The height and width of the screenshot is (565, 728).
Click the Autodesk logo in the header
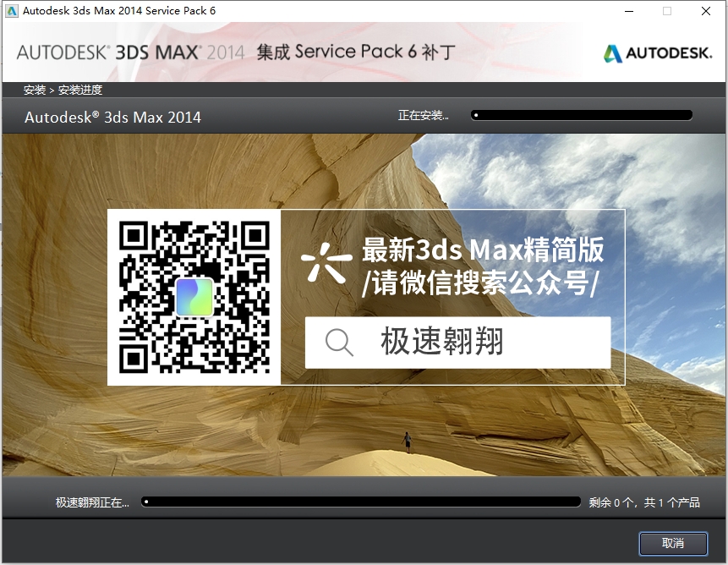coord(658,53)
